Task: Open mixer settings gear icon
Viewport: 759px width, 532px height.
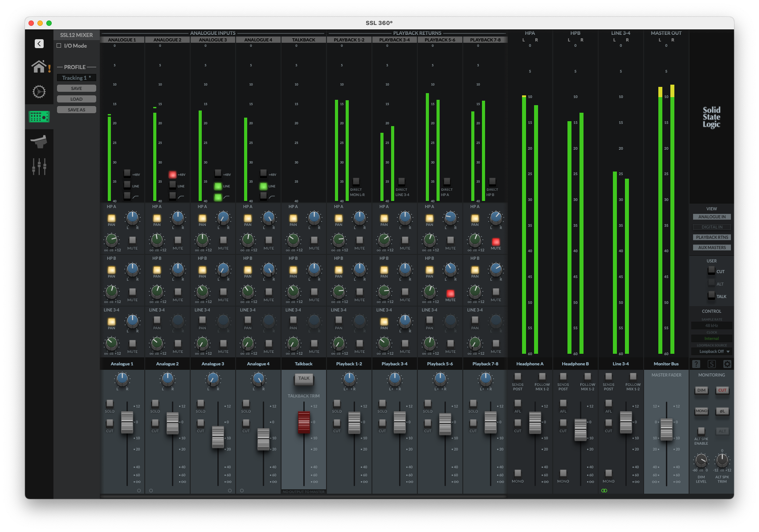Action: [727, 364]
